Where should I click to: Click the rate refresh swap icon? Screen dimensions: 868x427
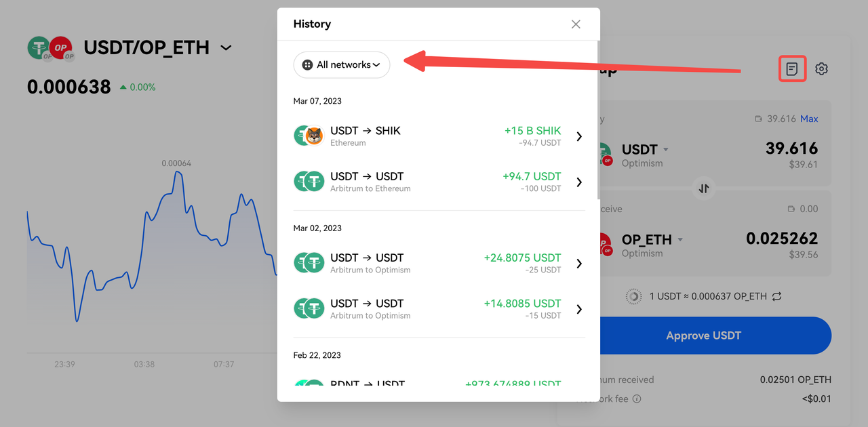pos(777,296)
